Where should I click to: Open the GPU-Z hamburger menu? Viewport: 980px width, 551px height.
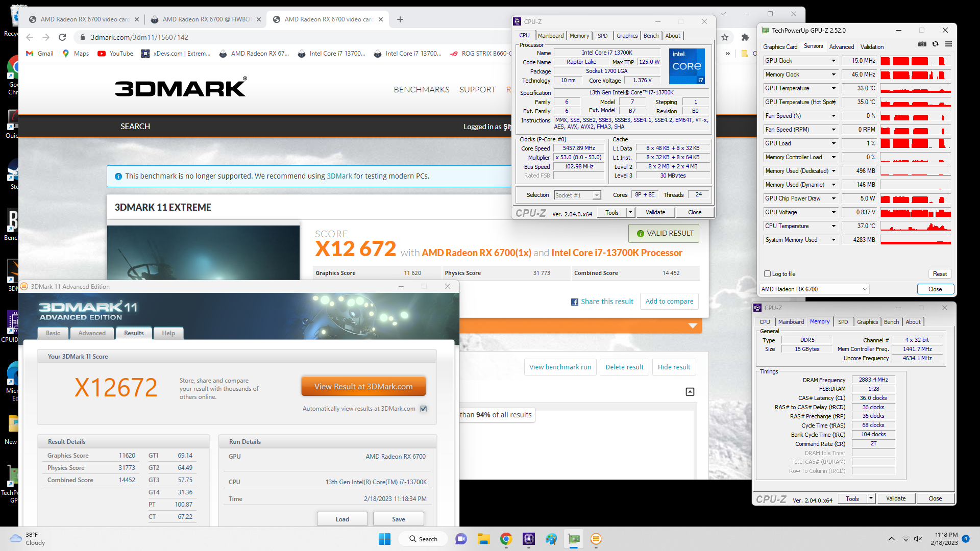(x=948, y=44)
